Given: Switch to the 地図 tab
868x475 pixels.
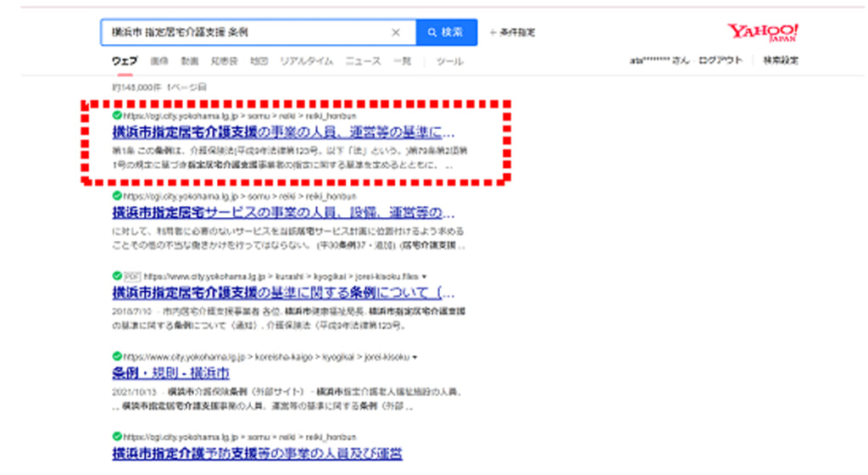Looking at the screenshot, I should coord(259,61).
